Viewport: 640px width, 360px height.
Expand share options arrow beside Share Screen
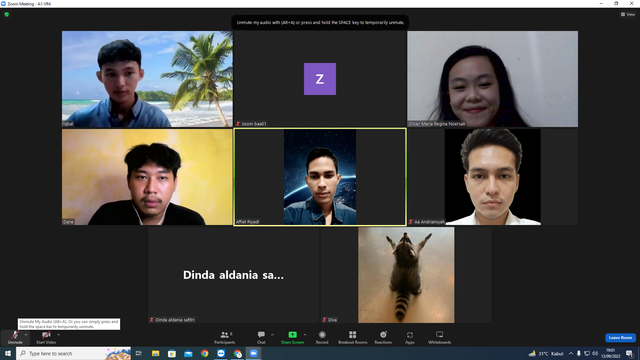pos(305,335)
